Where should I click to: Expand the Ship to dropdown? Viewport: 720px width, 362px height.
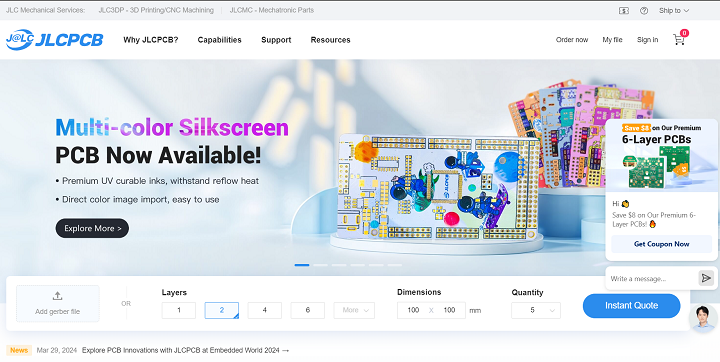click(x=674, y=11)
